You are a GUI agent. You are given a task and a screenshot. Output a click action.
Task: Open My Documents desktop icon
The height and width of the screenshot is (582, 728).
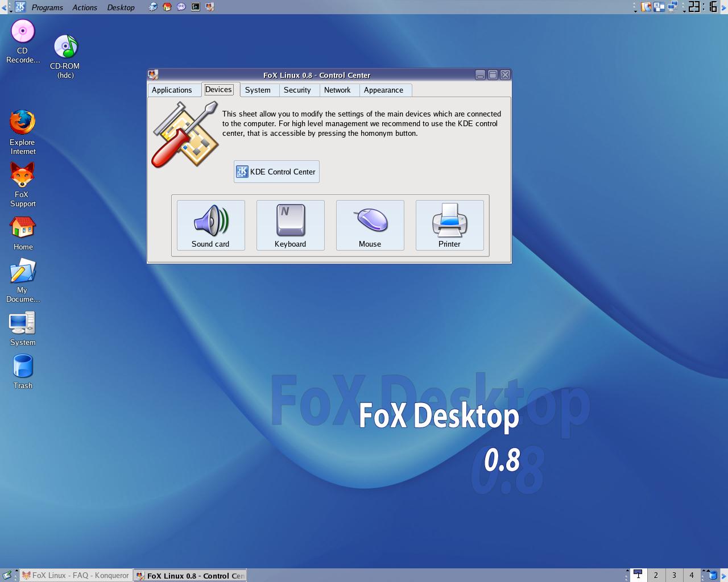(x=23, y=280)
